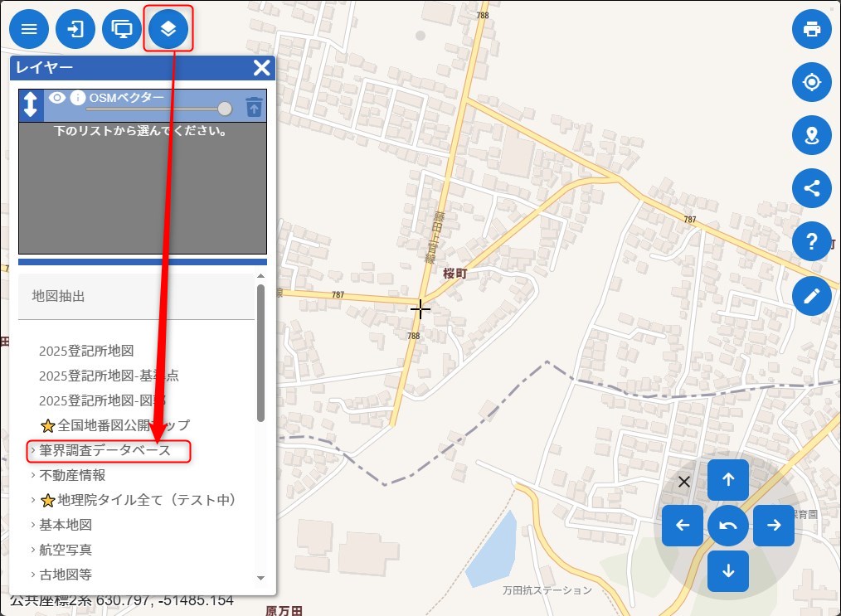Expand the 筆界調査データベース category
Screen dimensions: 841x616
(105, 451)
